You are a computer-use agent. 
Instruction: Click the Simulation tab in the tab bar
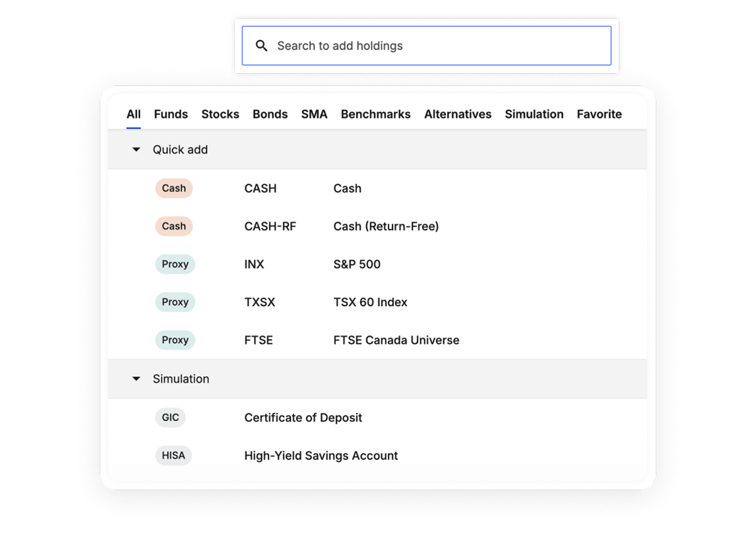click(x=534, y=114)
